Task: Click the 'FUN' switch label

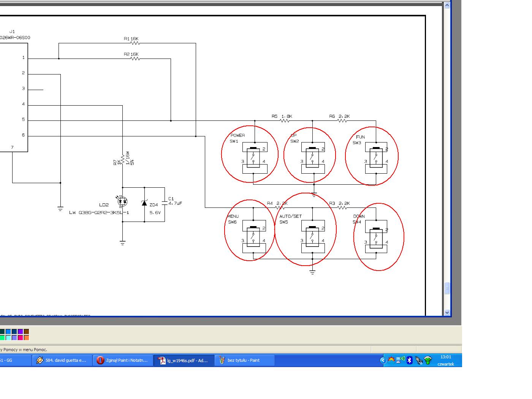Action: click(x=360, y=137)
